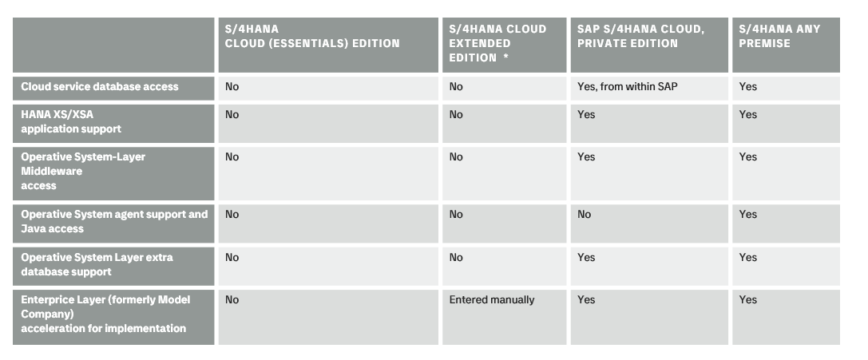Select the Enterprice Layer (formerly Model Company) row label
The width and height of the screenshot is (868, 360).
click(x=105, y=314)
